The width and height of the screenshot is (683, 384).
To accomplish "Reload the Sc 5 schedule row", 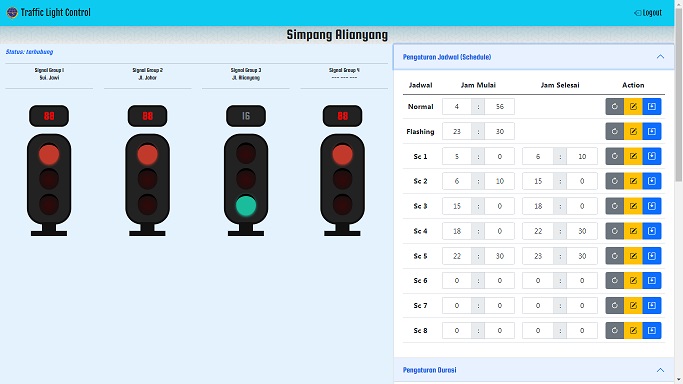I will click(615, 256).
